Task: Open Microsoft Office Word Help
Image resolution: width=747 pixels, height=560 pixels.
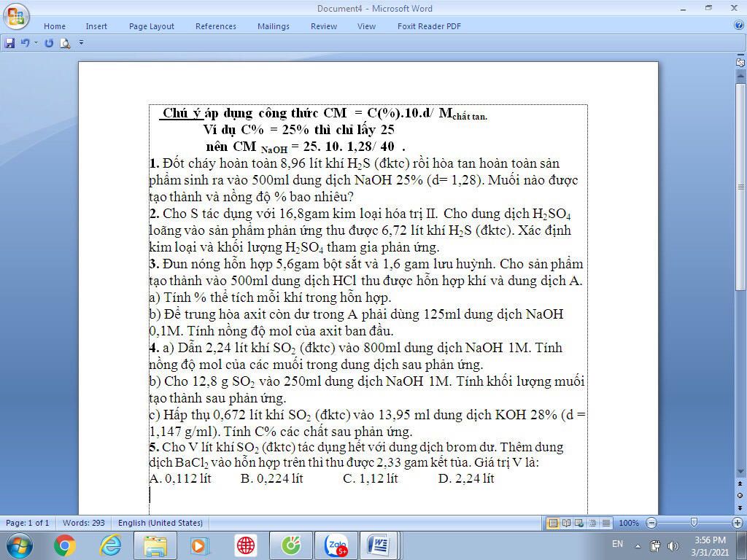Action: (x=739, y=26)
